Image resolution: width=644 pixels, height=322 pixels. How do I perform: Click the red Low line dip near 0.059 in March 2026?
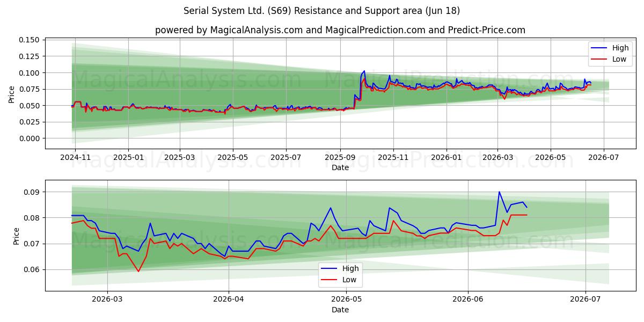pyautogui.click(x=138, y=272)
